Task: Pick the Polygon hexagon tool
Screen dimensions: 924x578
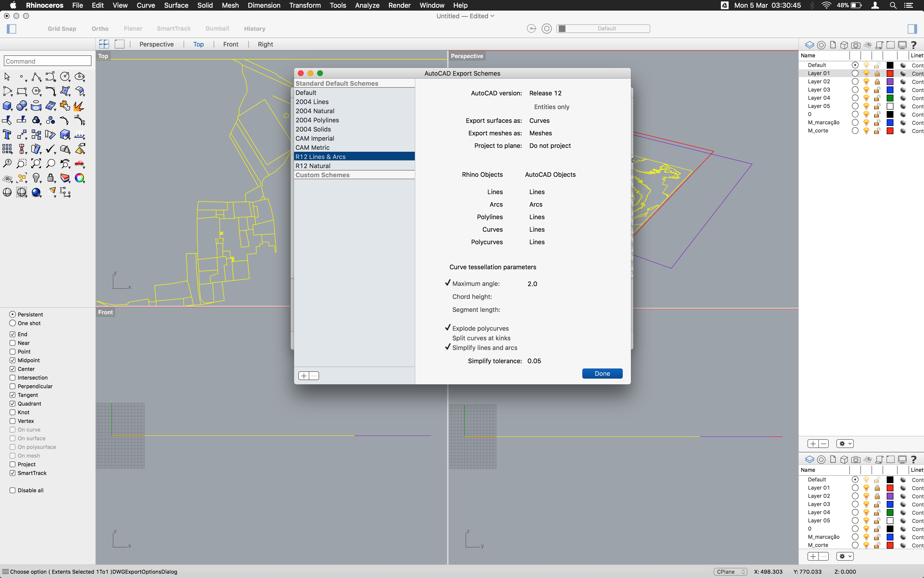Action: 36,91
